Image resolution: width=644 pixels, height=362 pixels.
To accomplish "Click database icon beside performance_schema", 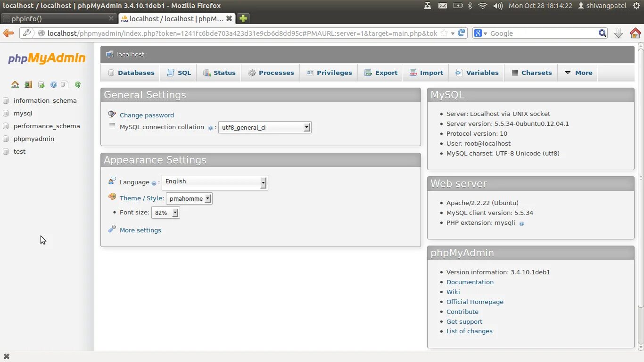I will pos(6,126).
